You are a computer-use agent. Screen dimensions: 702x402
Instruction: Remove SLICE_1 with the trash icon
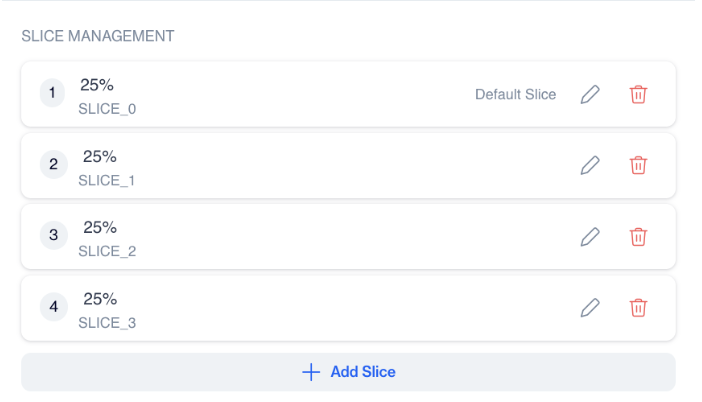click(x=638, y=165)
